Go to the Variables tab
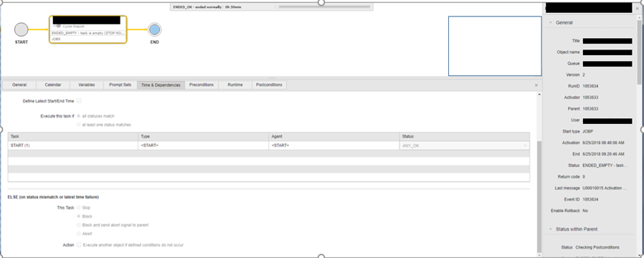 [x=86, y=85]
